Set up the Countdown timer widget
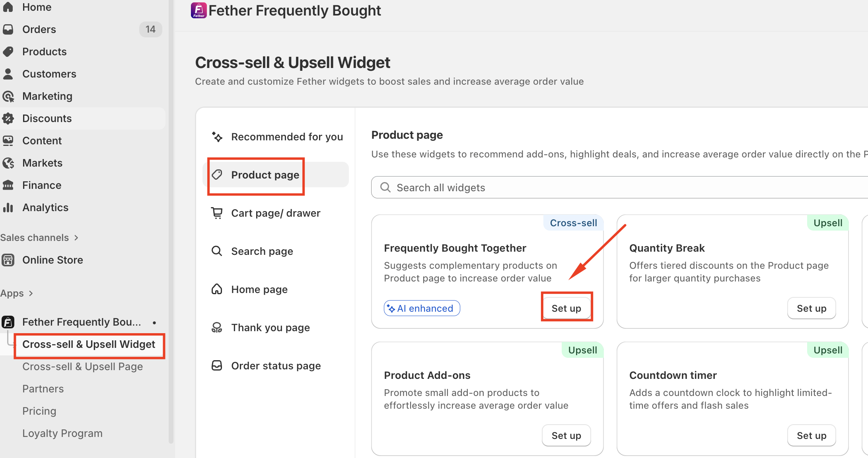868x458 pixels. pyautogui.click(x=812, y=435)
